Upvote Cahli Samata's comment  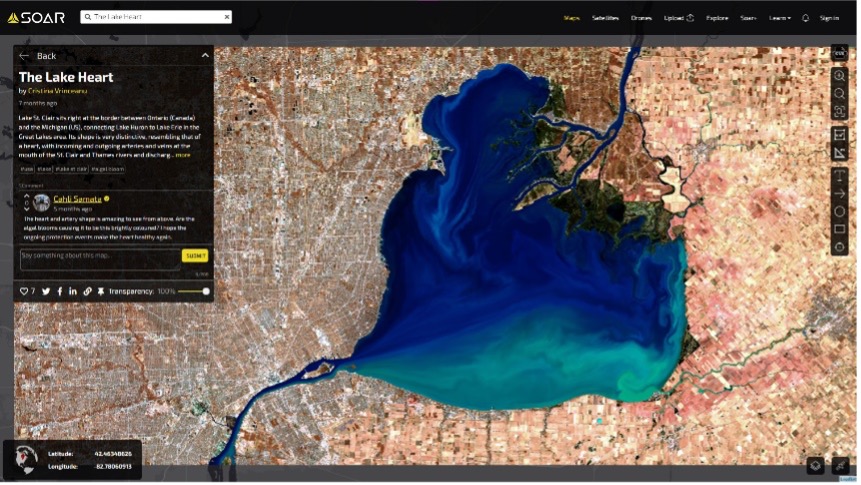pyautogui.click(x=27, y=196)
